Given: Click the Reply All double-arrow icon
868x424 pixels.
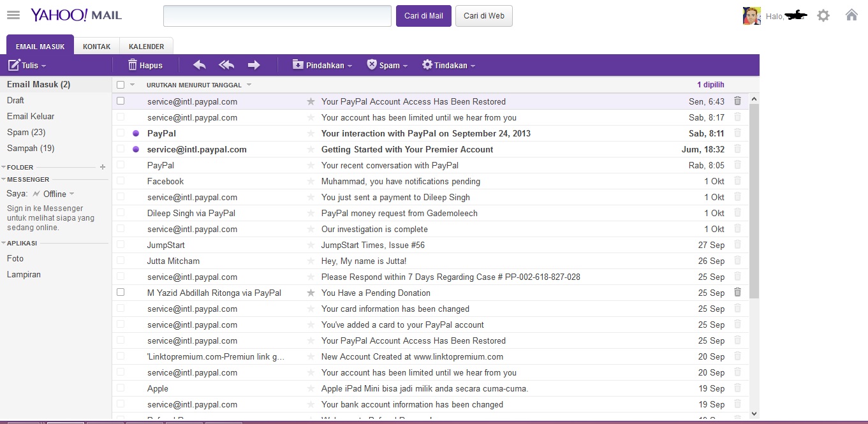Looking at the screenshot, I should 226,65.
